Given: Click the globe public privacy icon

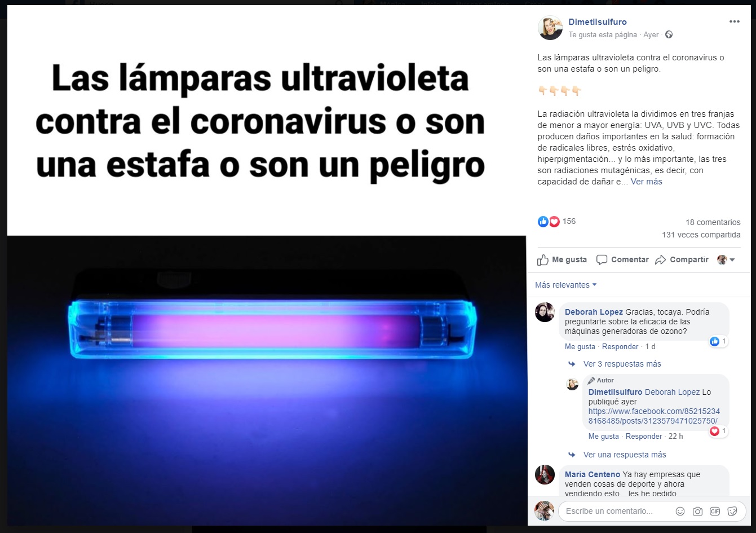Looking at the screenshot, I should coord(669,35).
